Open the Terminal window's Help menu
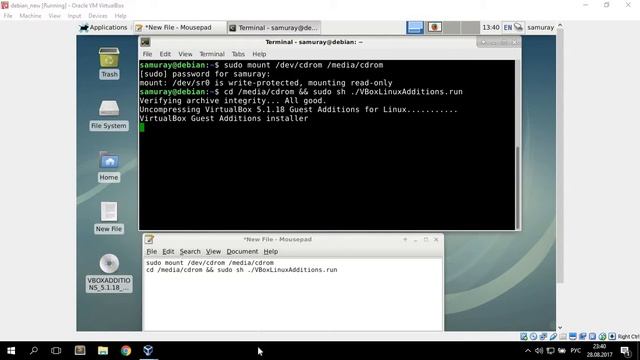The height and width of the screenshot is (360, 640). 259,54
